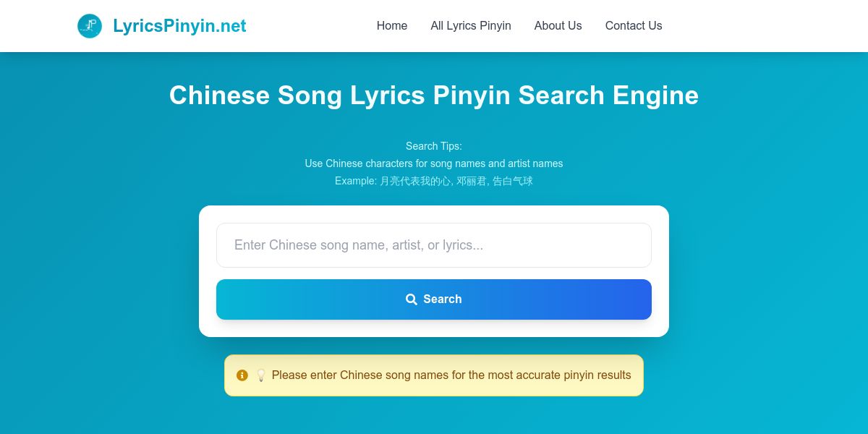
Task: Click the yellow accurate pinyin results message
Action: pos(451,375)
